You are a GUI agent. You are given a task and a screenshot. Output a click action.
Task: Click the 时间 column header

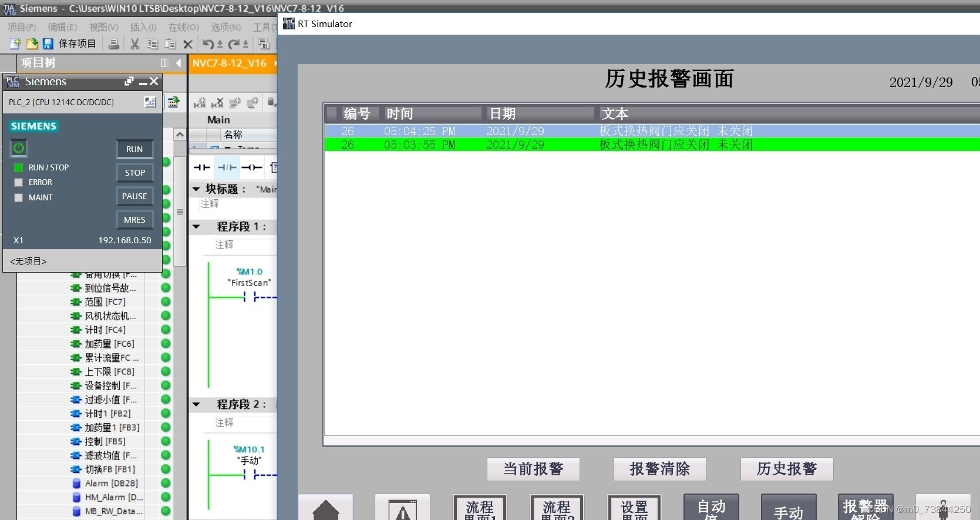pyautogui.click(x=432, y=113)
